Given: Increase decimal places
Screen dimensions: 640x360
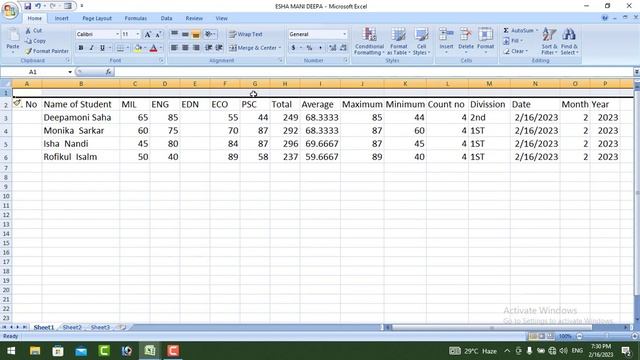Looking at the screenshot, I should coord(333,48).
